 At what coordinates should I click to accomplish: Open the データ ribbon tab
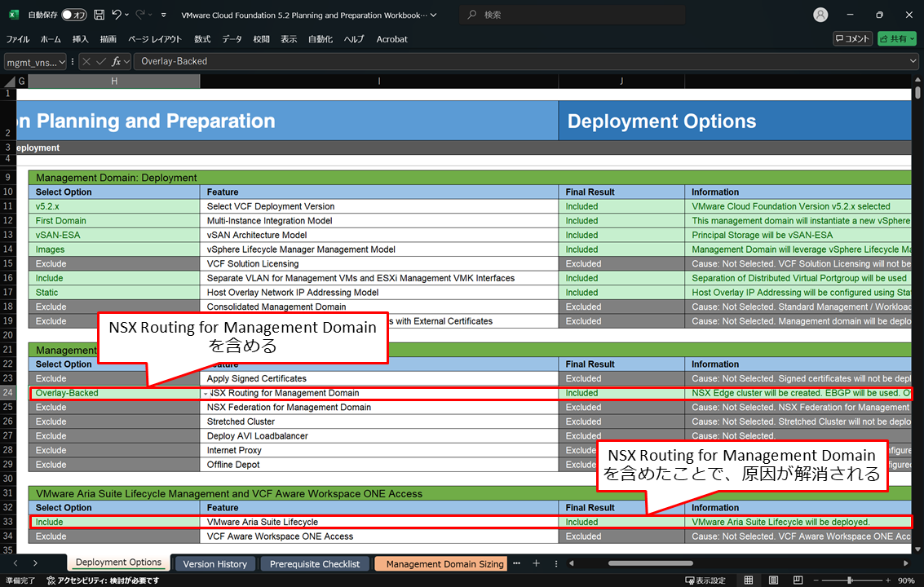(232, 39)
